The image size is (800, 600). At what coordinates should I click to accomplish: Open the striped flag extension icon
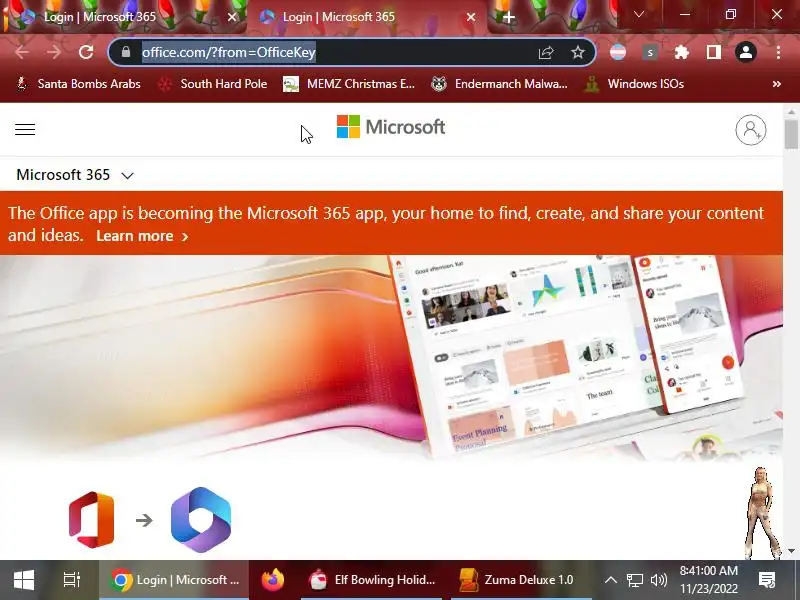pos(618,52)
